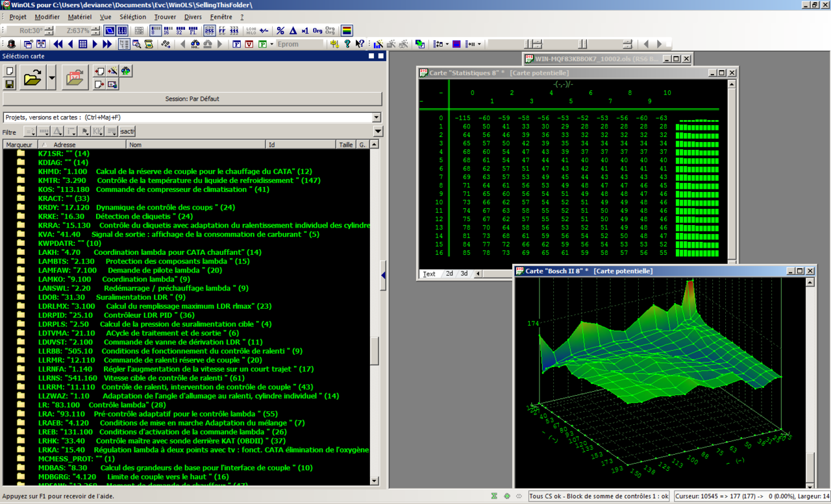Click the delta difference toolbar icon
This screenshot has width=831, height=504.
point(293,30)
